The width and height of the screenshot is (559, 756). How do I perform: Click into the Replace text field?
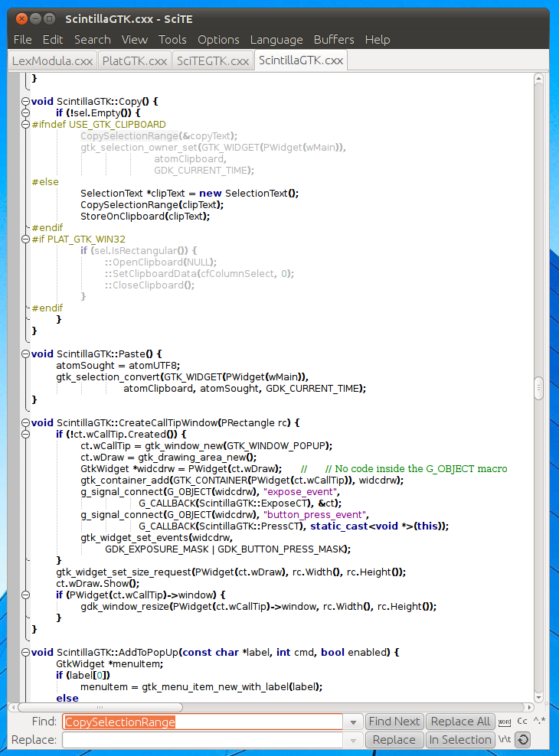click(x=202, y=740)
